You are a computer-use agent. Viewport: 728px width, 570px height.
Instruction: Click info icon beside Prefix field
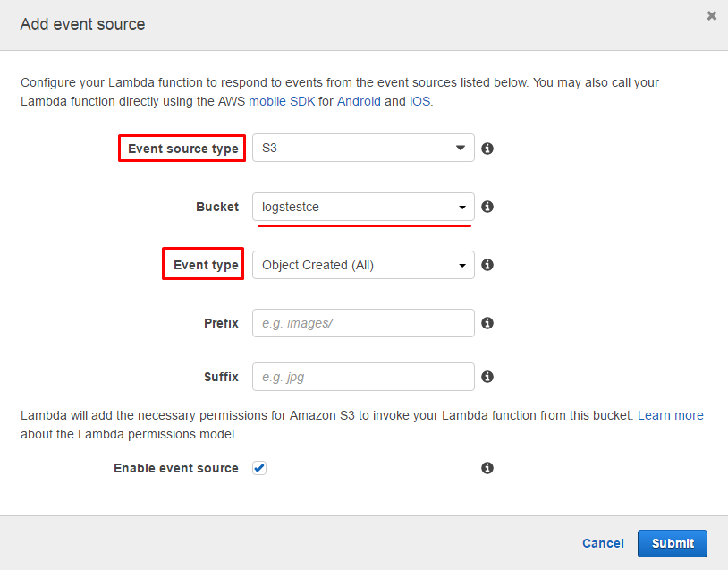tap(487, 323)
